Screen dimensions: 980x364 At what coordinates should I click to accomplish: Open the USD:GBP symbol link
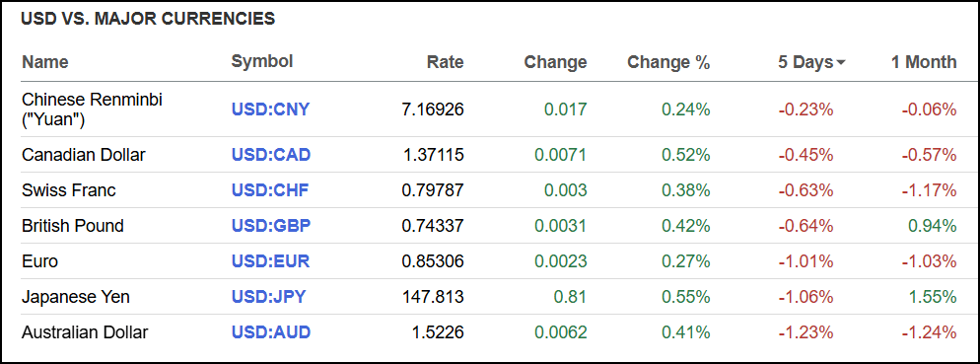[x=271, y=226]
